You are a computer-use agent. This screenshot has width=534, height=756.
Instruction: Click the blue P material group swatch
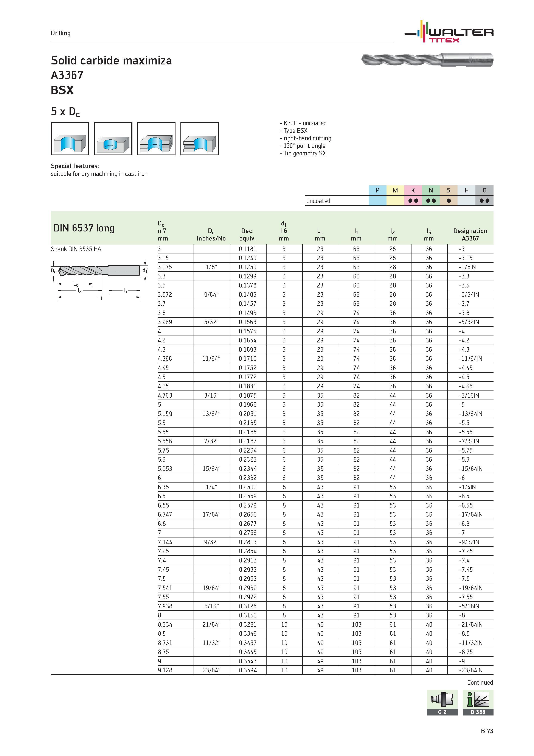click(377, 190)
